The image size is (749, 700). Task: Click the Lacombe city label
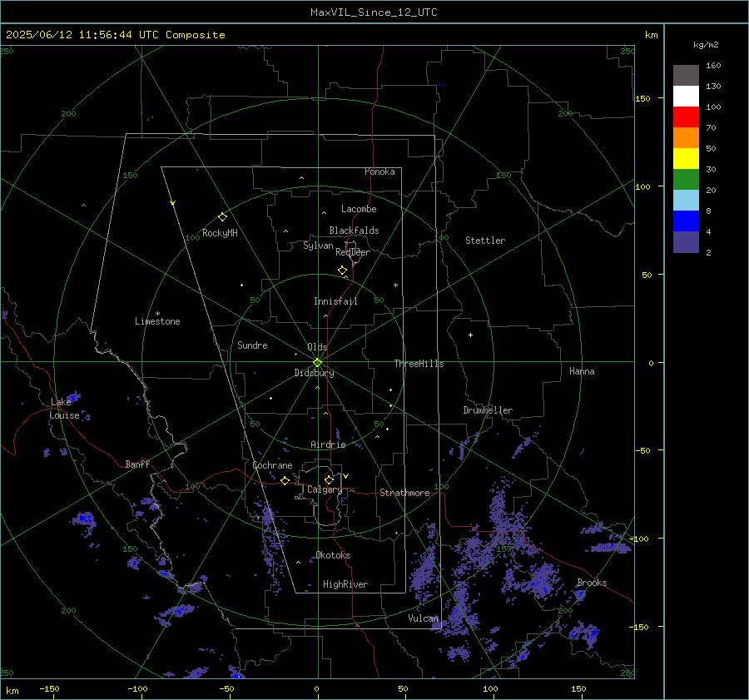coord(359,209)
